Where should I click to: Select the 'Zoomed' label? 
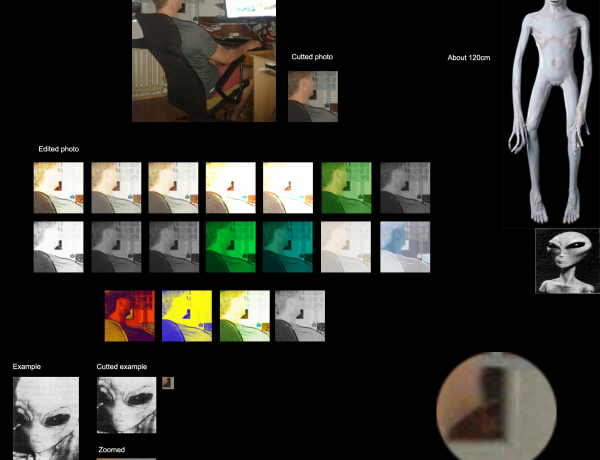click(112, 450)
